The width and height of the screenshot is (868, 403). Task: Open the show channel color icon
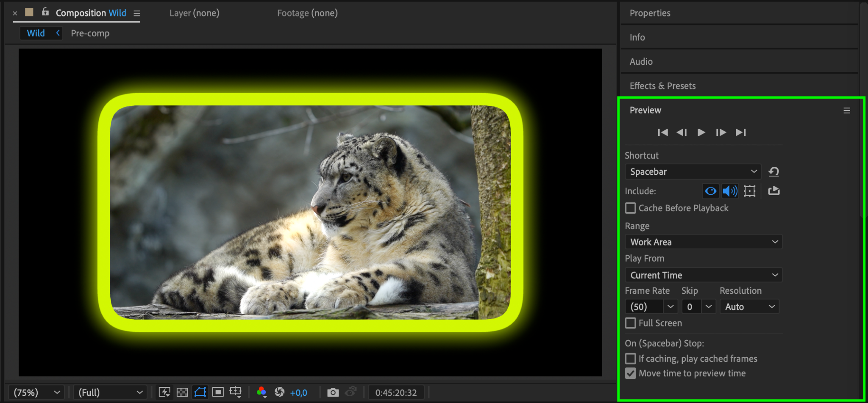262,392
